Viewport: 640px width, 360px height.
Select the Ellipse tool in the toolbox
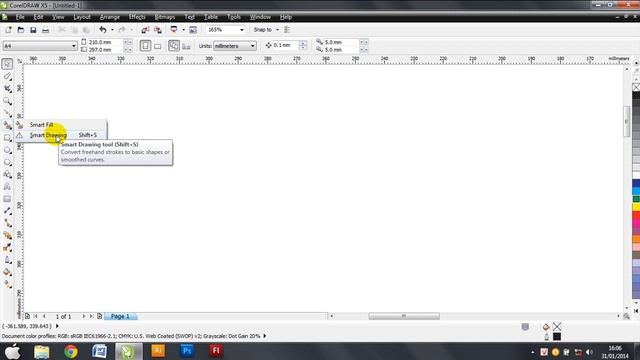7,150
